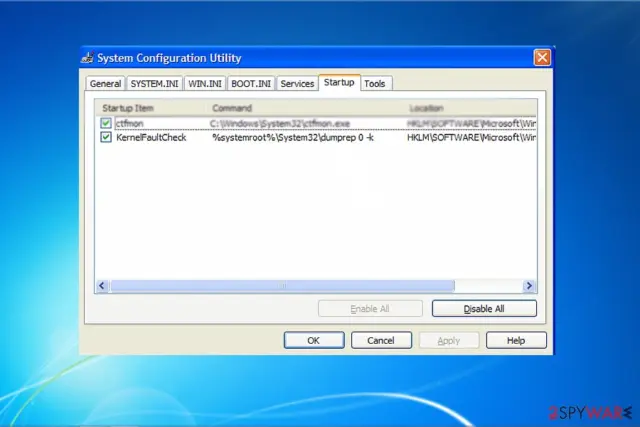The image size is (640, 427).
Task: Switch to the General tab
Action: click(105, 84)
